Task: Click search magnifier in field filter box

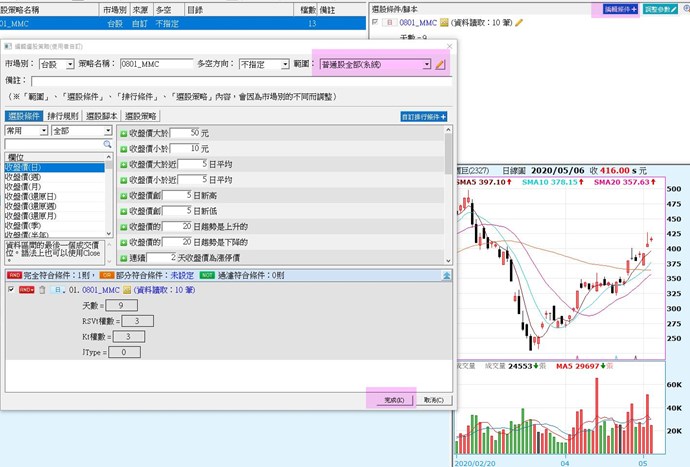Action: tap(109, 145)
